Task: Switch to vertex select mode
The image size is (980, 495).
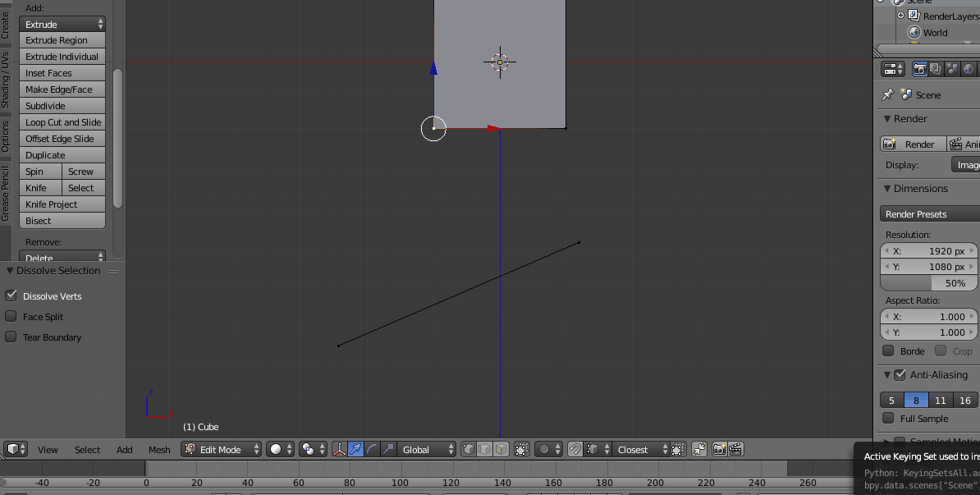Action: pos(468,449)
